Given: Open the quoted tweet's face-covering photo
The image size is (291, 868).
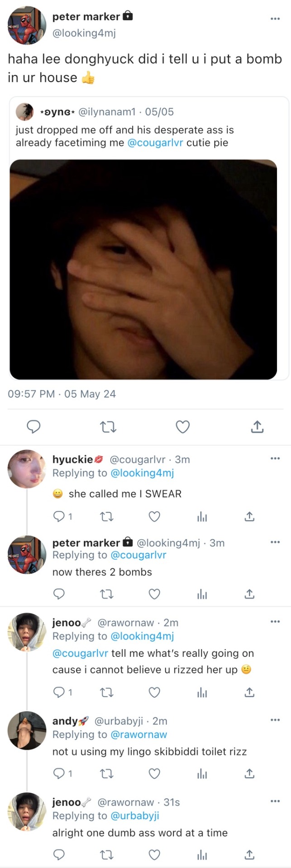Looking at the screenshot, I should click(143, 269).
